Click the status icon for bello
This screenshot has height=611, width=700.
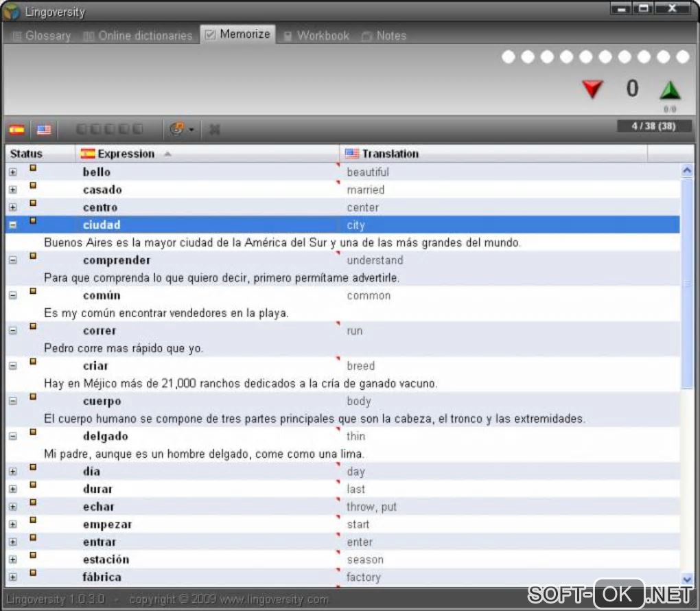click(33, 168)
